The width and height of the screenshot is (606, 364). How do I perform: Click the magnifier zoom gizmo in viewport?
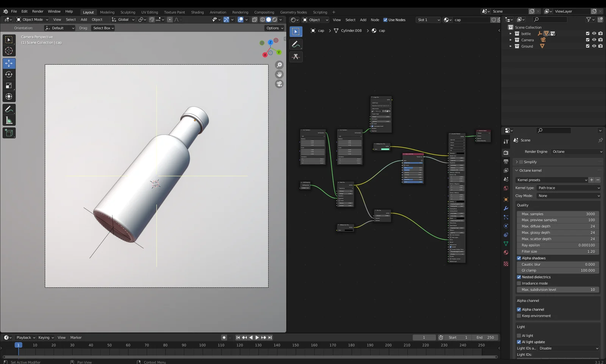(x=279, y=65)
